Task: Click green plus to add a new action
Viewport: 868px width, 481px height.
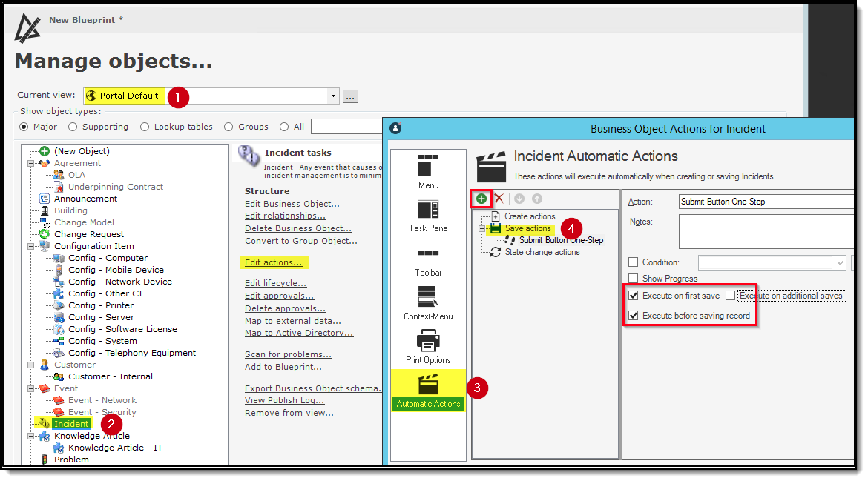Action: click(x=481, y=199)
